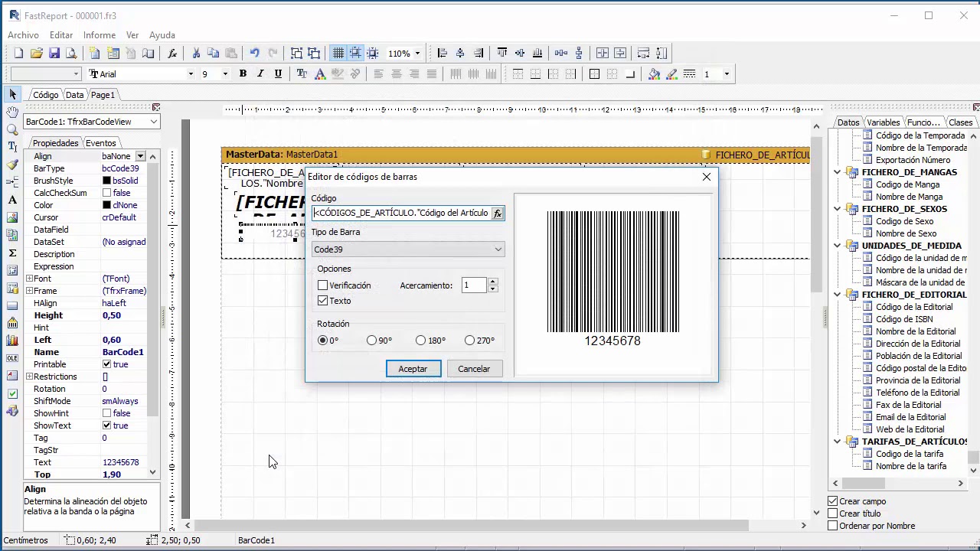Screen dimensions: 980x551
Task: Toggle the CalcCheckSum property checkbox
Action: (106, 193)
